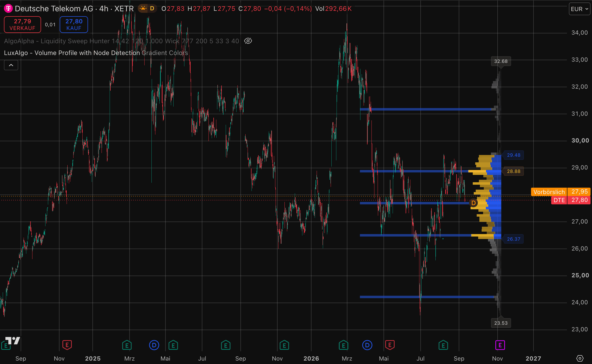Viewport: 592px width, 364px height.
Task: Open the chart settings gear icon
Action: pos(580,358)
